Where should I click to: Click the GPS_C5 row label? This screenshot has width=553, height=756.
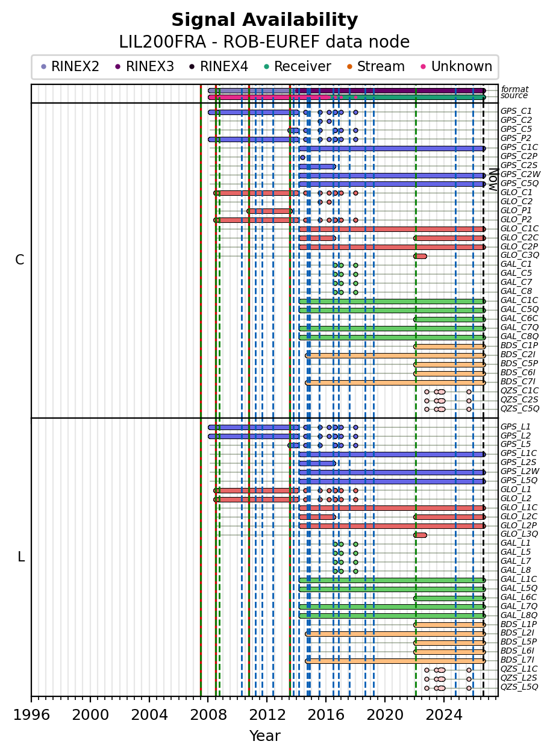point(516,130)
